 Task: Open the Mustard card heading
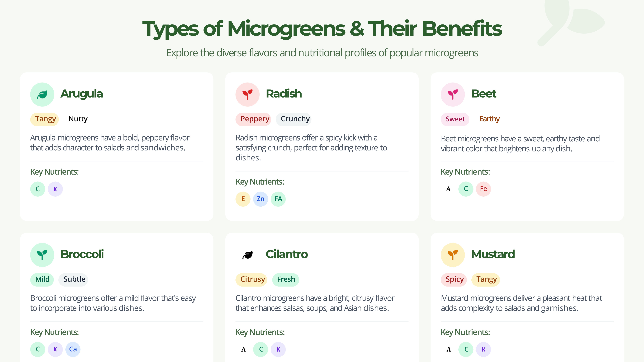493,254
